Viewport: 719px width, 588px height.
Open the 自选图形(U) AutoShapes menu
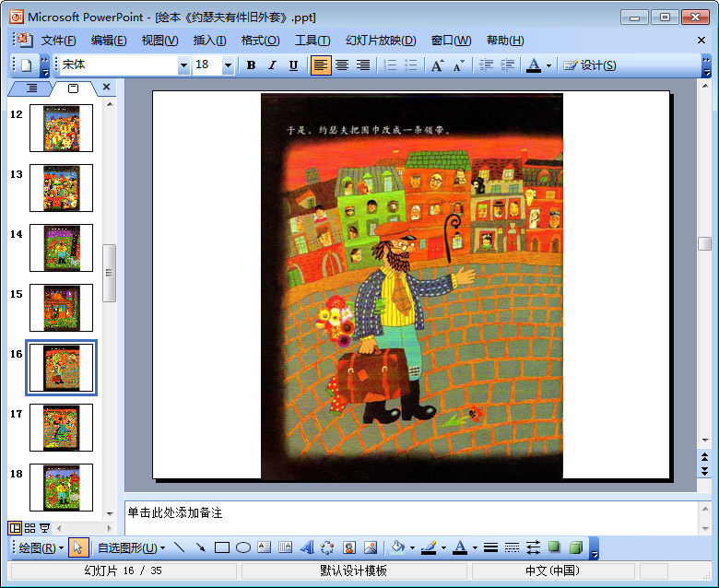click(131, 547)
